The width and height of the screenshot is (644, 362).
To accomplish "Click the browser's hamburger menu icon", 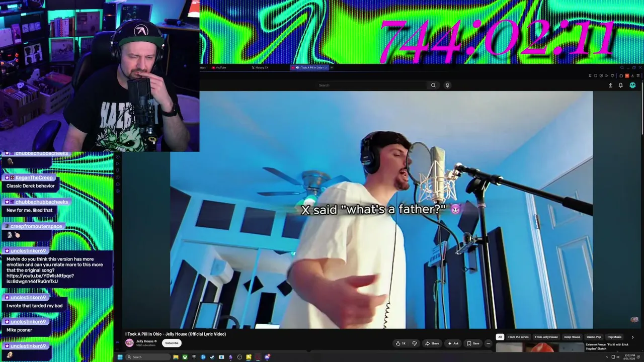I will tap(638, 76).
